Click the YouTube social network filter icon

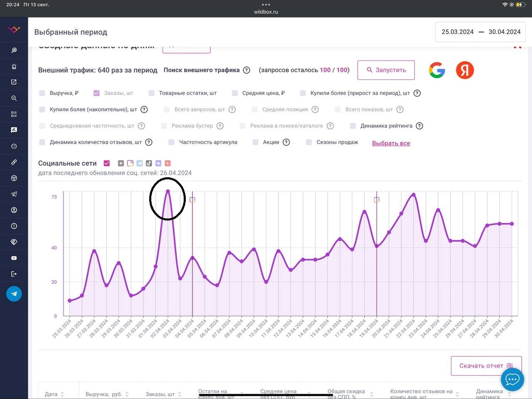coord(168,163)
